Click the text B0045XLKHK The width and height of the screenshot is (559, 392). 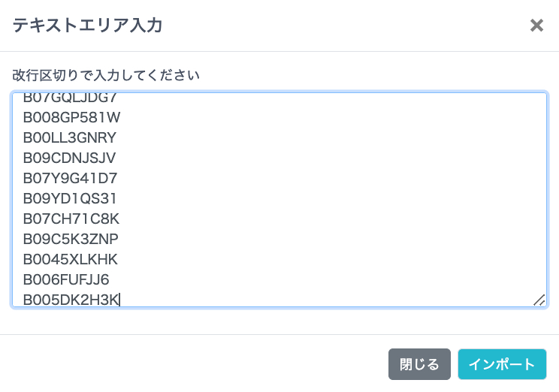click(71, 259)
